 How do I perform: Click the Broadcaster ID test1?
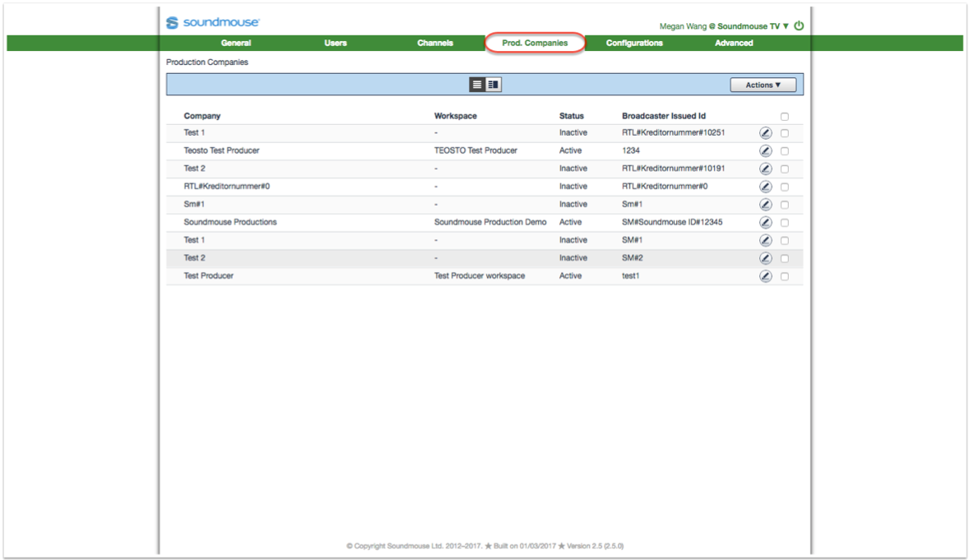[630, 275]
